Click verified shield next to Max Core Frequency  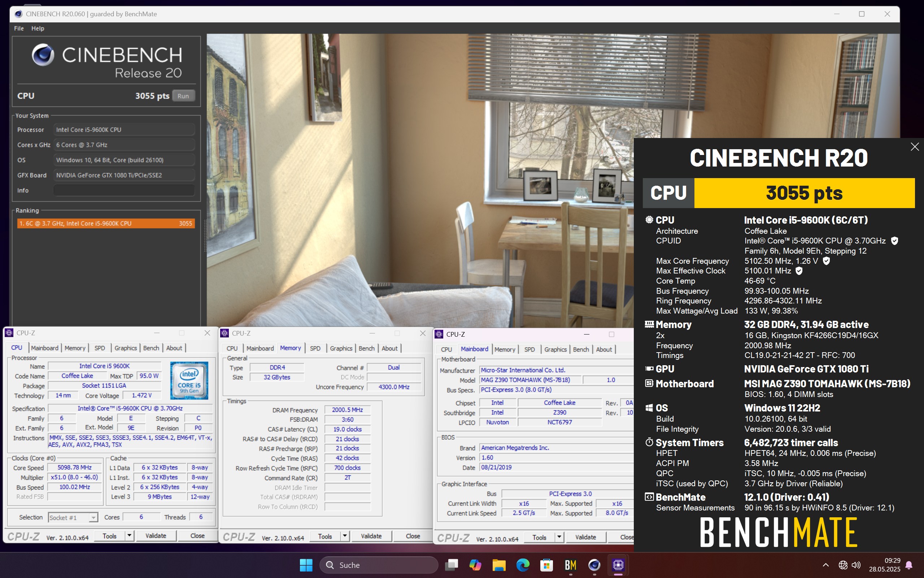(x=826, y=261)
